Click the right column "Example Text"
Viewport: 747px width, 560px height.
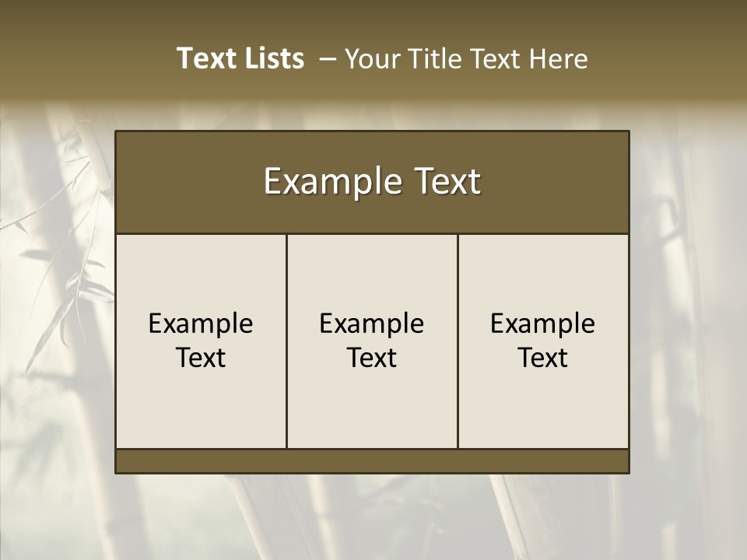click(542, 341)
